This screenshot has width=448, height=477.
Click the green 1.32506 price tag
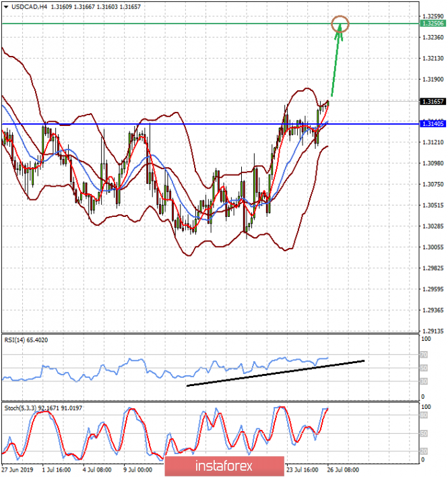tap(431, 24)
